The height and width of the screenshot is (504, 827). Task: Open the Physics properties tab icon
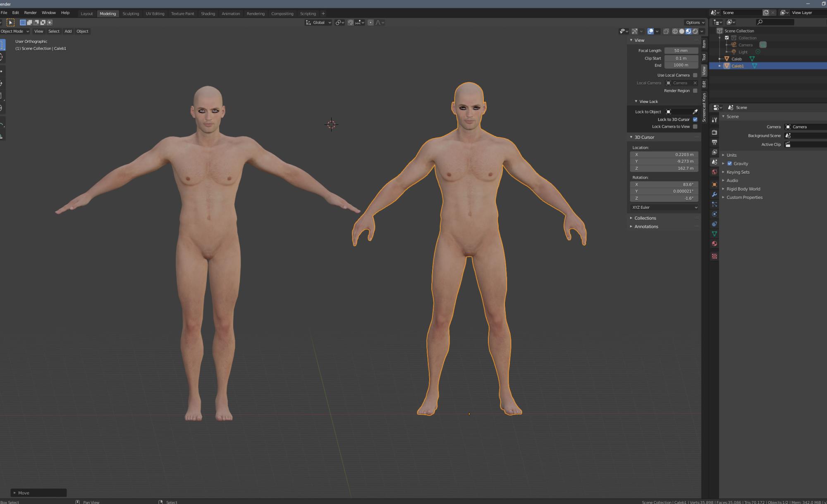coord(714,214)
